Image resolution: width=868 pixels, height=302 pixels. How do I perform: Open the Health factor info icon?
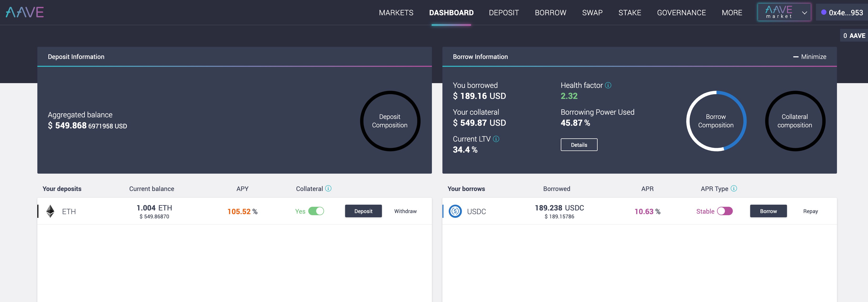point(608,85)
